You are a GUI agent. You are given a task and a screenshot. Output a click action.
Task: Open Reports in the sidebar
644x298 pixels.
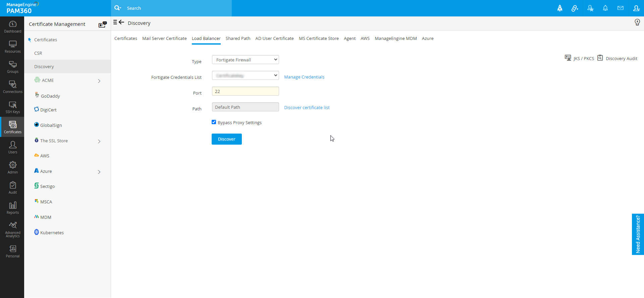pos(12,208)
